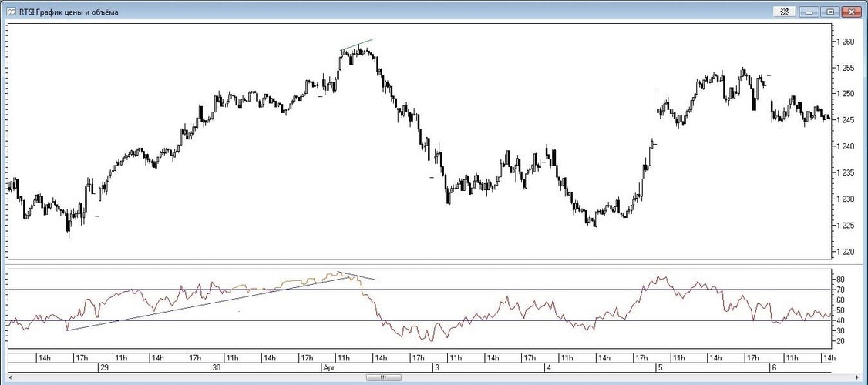Viewport: 868px width, 385px height.
Task: Maximize the RTSI chart window
Action: [829, 12]
